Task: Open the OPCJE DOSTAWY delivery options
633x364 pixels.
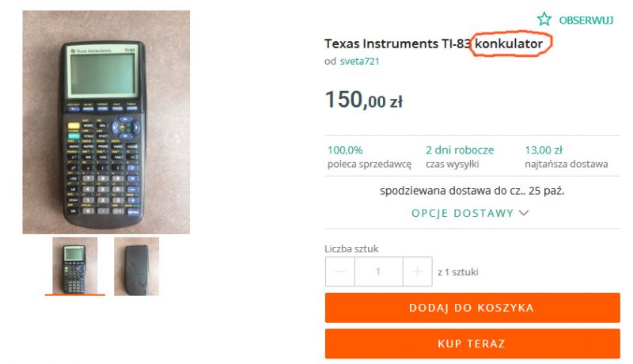Action: pos(470,213)
